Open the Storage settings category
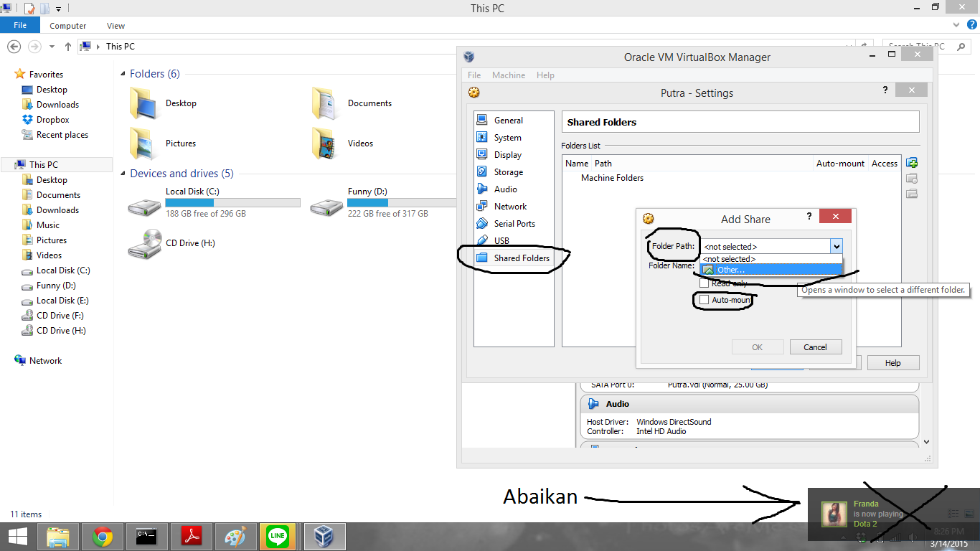 (x=508, y=172)
